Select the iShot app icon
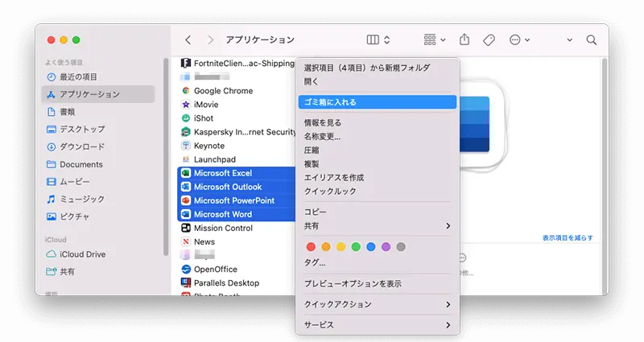The image size is (644, 342). point(186,118)
